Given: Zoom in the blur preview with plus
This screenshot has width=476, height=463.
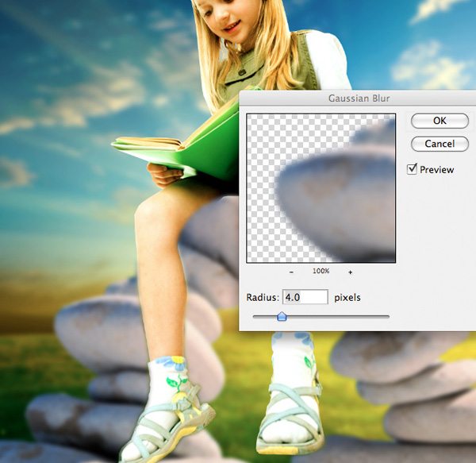Looking at the screenshot, I should (x=351, y=272).
